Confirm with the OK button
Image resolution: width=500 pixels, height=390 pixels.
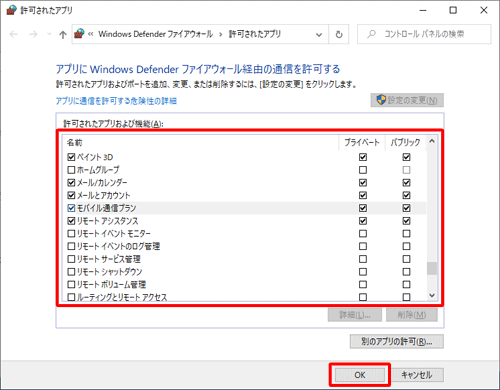[360, 375]
